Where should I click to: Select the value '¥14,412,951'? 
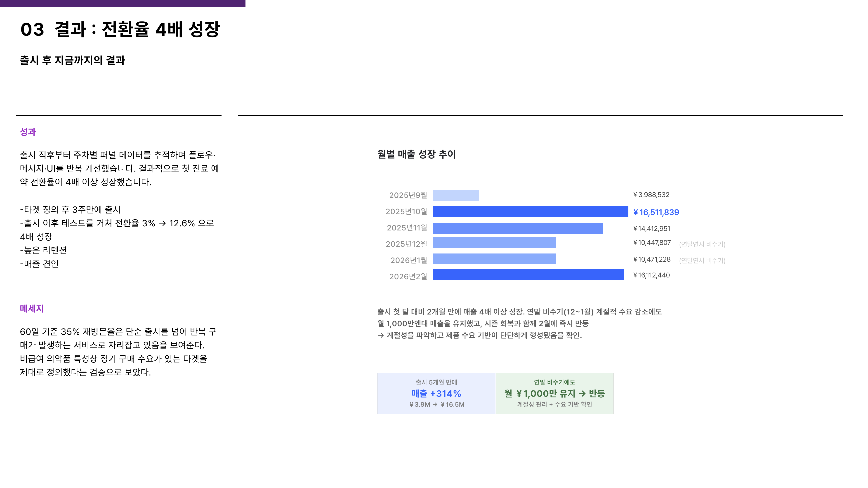click(652, 229)
